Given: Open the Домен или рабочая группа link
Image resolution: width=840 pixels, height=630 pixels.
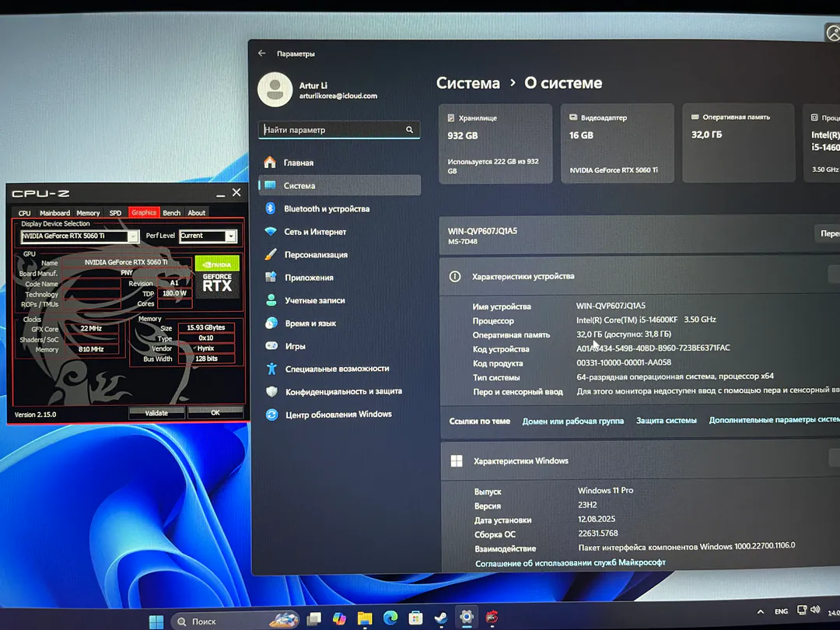Looking at the screenshot, I should (572, 421).
